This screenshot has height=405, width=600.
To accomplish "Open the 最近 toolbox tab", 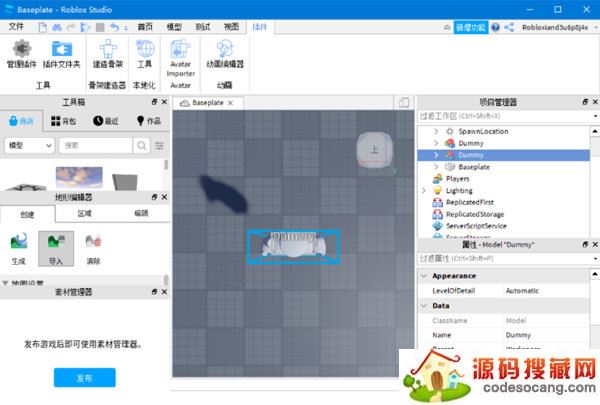I will pos(106,121).
